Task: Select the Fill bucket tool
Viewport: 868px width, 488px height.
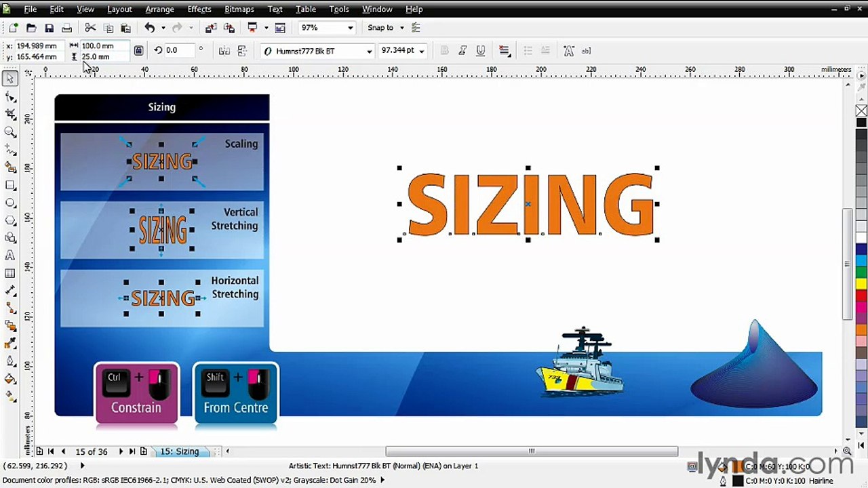Action: point(10,379)
